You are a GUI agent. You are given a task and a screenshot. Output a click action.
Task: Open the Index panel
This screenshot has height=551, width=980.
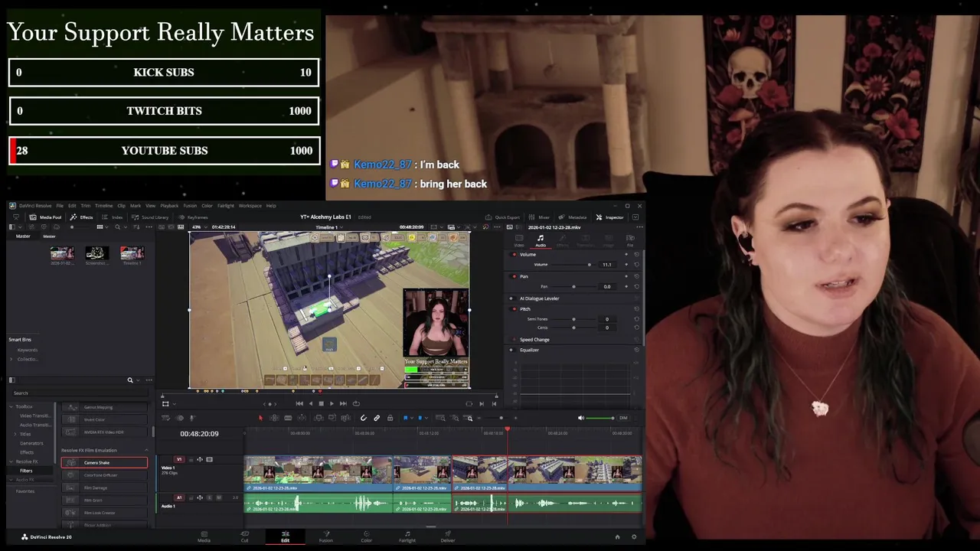pyautogui.click(x=112, y=217)
